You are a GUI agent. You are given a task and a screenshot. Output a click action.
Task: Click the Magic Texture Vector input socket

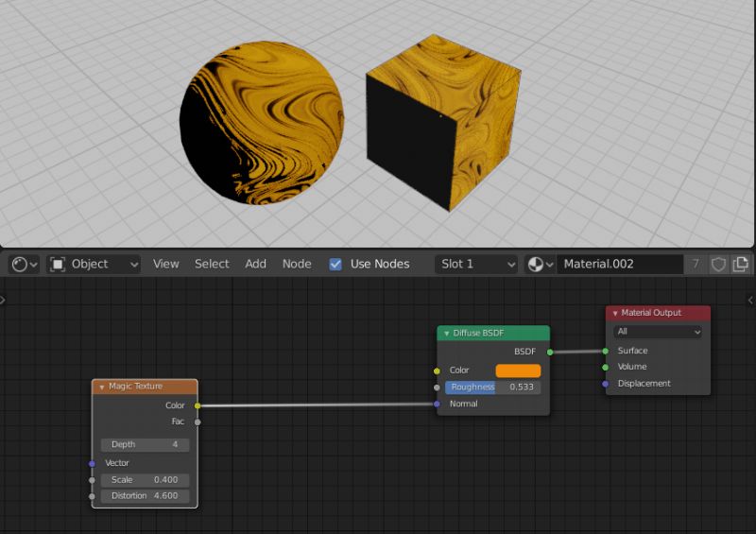tap(92, 463)
